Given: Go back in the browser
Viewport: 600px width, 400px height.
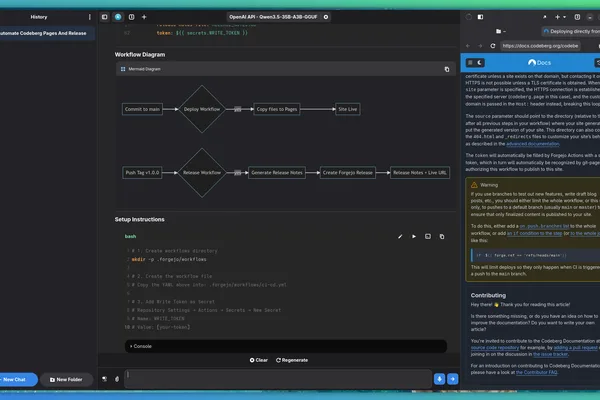Looking at the screenshot, I should (468, 46).
